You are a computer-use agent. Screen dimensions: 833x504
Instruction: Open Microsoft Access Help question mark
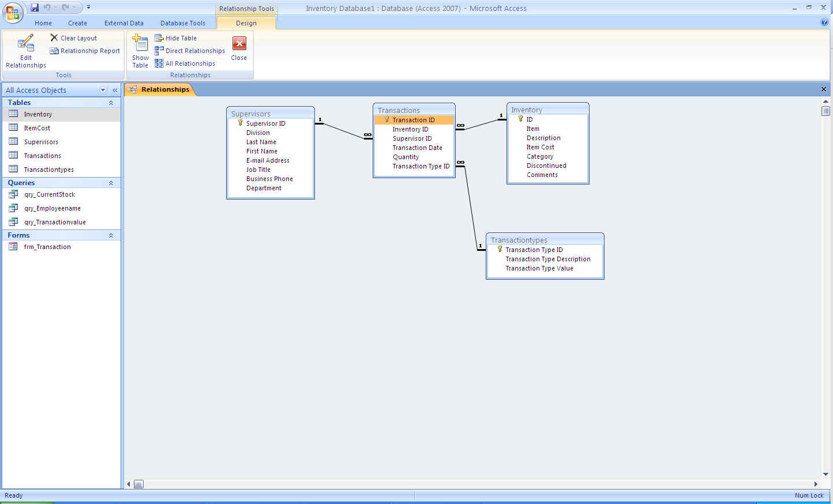[824, 22]
